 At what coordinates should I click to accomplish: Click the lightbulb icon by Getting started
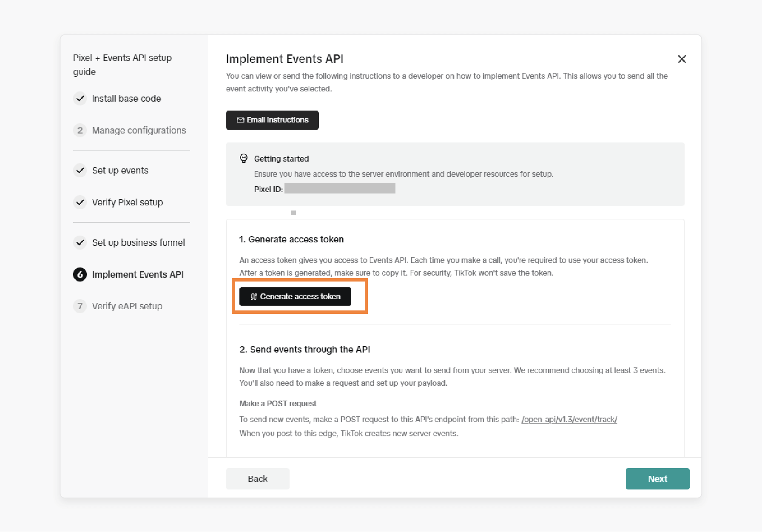244,159
